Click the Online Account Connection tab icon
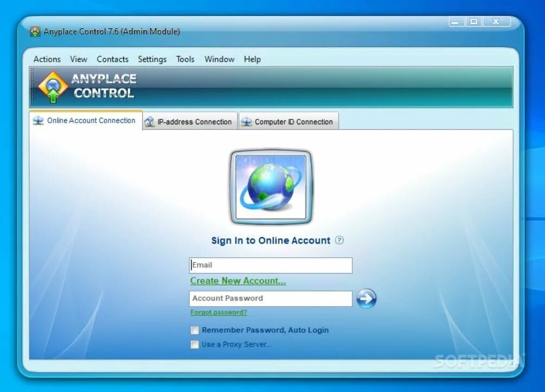Image resolution: width=545 pixels, height=392 pixels. (38, 121)
